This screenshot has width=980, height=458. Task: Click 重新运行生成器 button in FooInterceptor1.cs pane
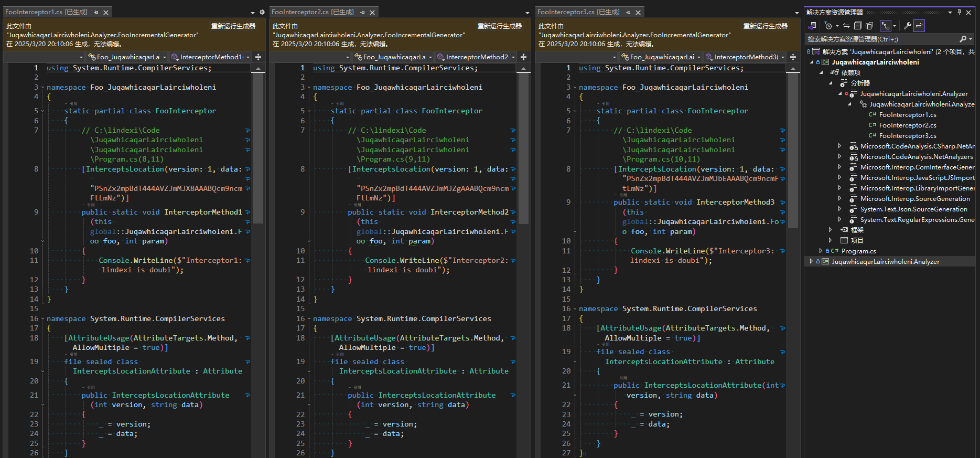click(x=233, y=26)
